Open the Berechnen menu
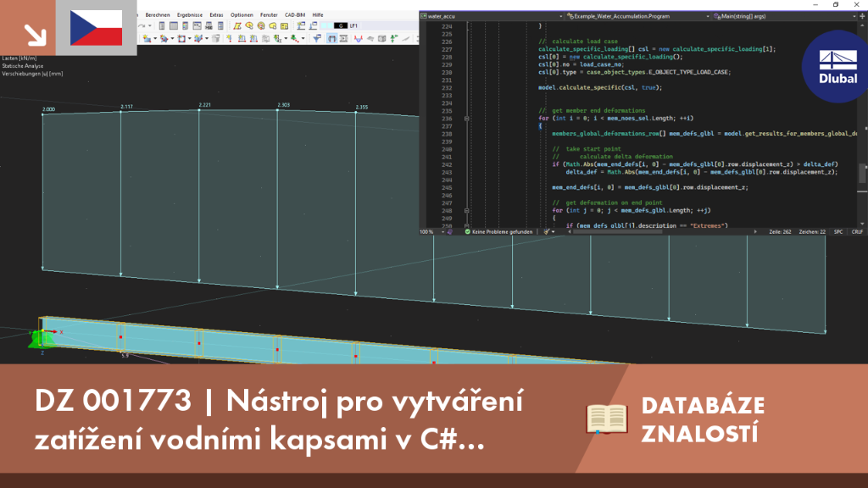868x488 pixels. (157, 15)
